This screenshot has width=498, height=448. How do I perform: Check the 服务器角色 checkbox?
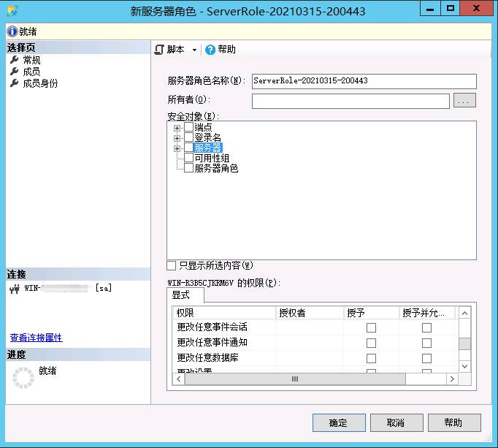pyautogui.click(x=188, y=168)
